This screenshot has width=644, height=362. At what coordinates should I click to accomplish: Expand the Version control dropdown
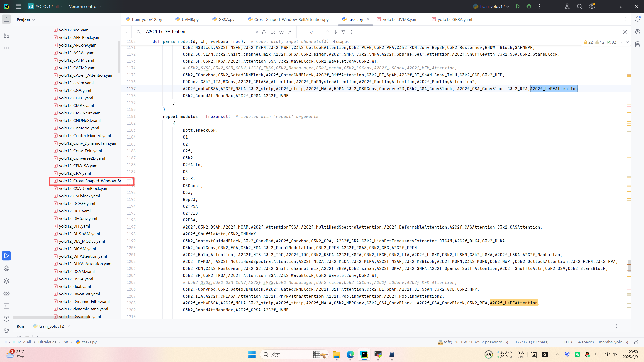(86, 6)
